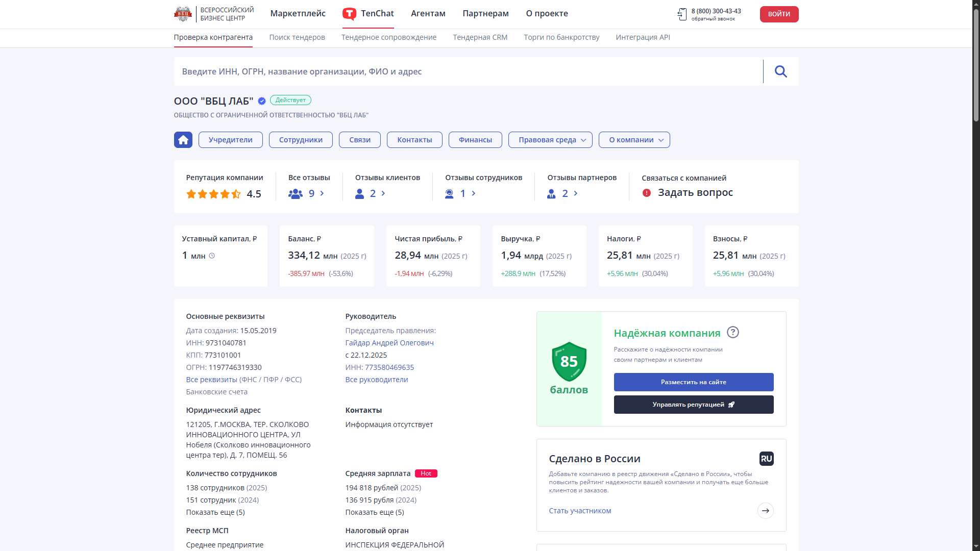Open the Агентам menu item

click(x=428, y=14)
